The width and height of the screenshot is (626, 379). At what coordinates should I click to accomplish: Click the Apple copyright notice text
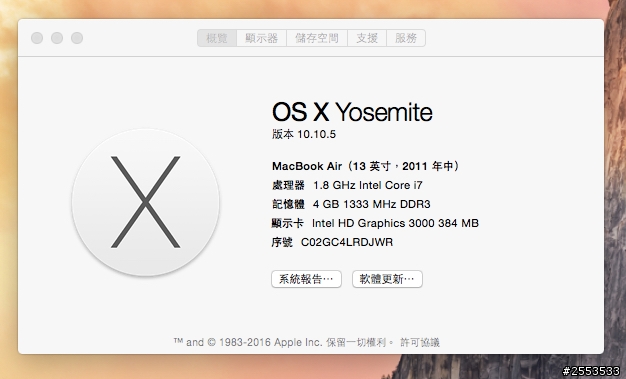283,342
